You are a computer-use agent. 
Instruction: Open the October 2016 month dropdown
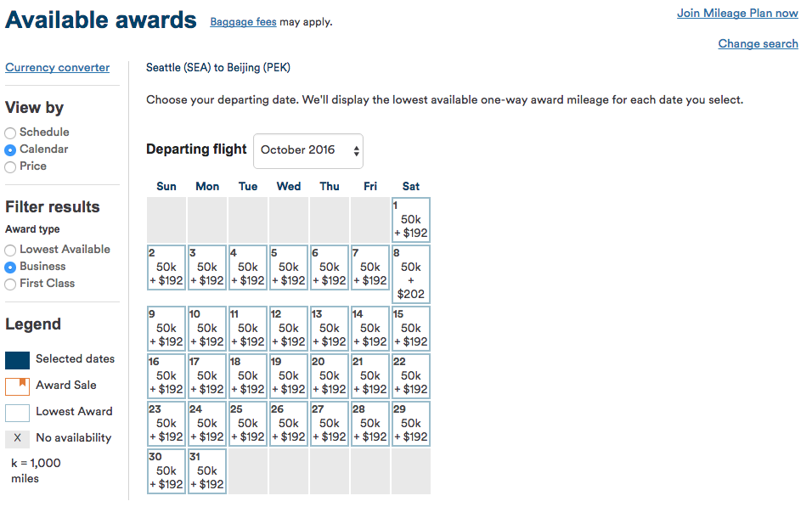(x=308, y=150)
